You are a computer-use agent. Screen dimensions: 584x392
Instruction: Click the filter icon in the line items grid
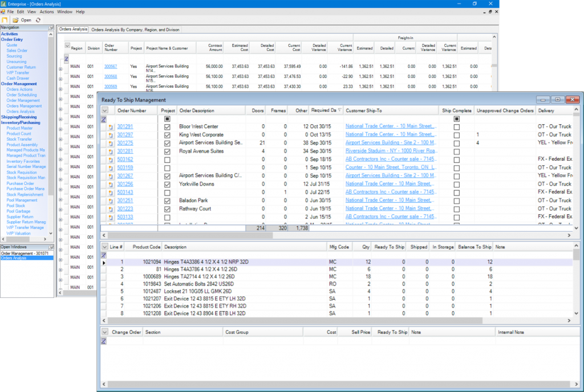pos(103,255)
